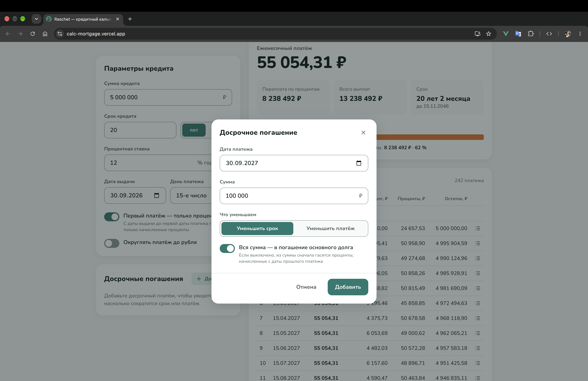Open the calendar picker in Дата платежа
Screen dimensions: 588x381
tap(359, 163)
